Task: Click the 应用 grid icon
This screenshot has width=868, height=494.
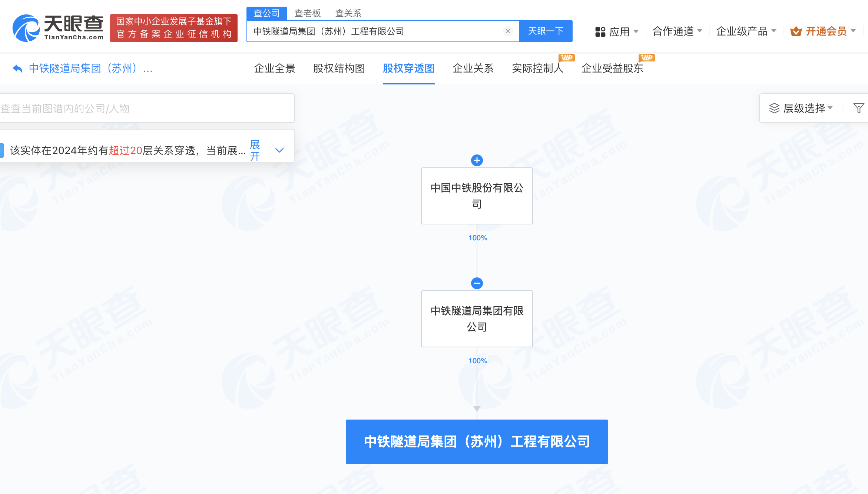Action: point(600,32)
